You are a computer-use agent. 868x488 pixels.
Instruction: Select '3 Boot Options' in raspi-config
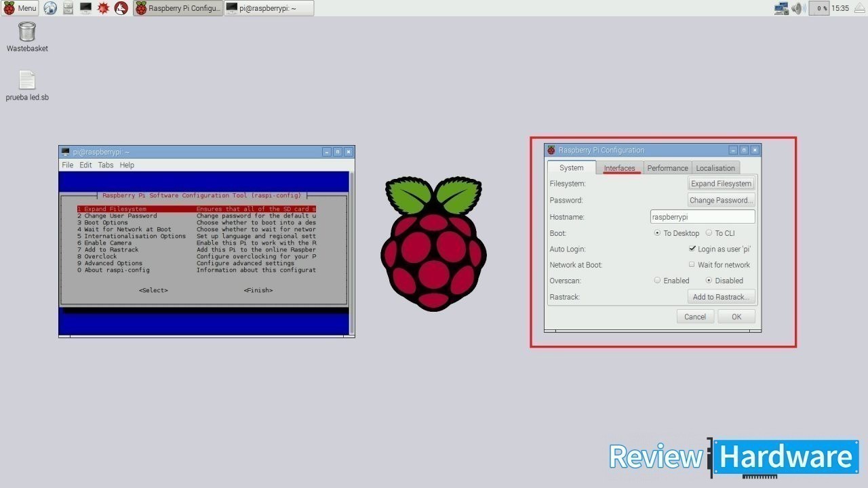click(195, 222)
